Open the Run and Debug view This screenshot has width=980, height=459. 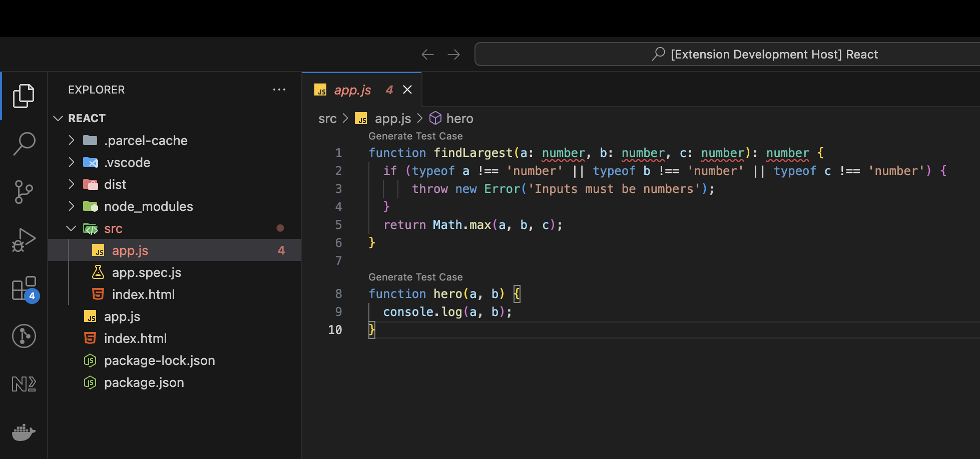coord(24,239)
